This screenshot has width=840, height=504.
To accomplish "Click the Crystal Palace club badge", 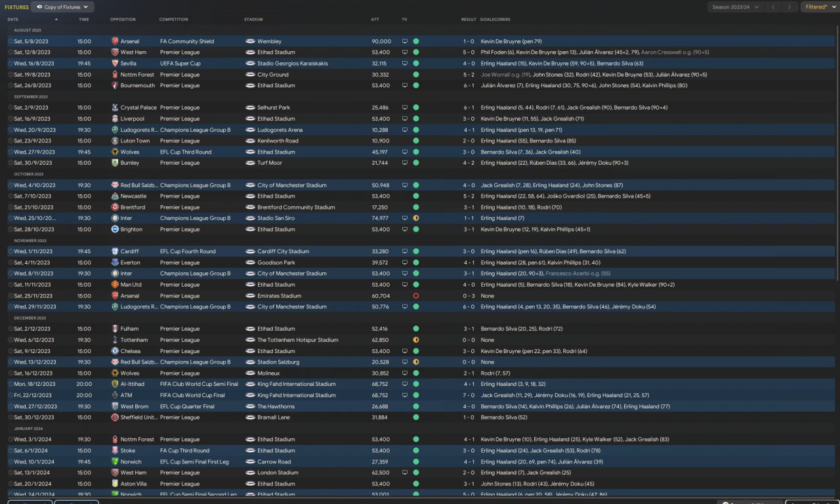I will click(x=115, y=108).
